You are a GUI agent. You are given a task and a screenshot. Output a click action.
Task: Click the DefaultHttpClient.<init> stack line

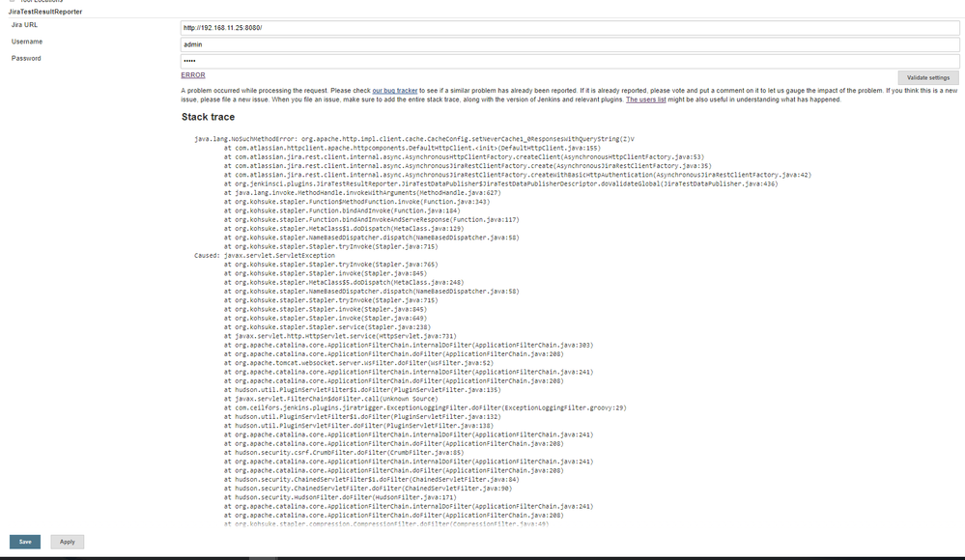click(x=412, y=149)
